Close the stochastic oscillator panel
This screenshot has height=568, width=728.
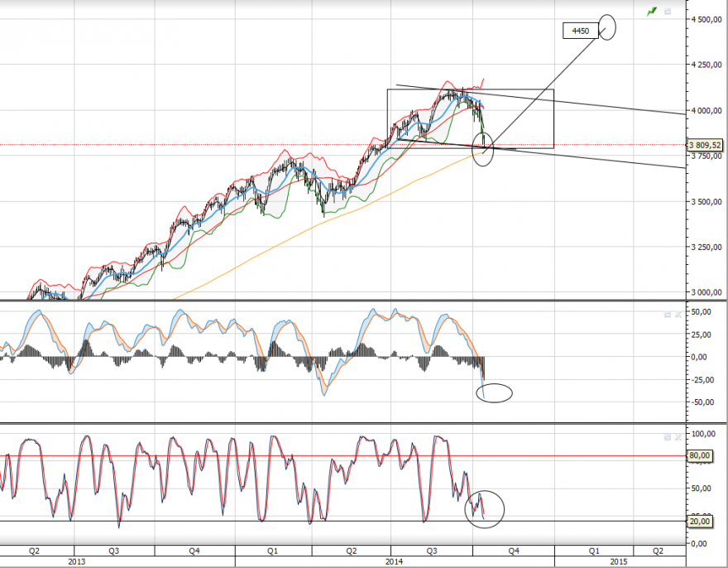point(678,437)
